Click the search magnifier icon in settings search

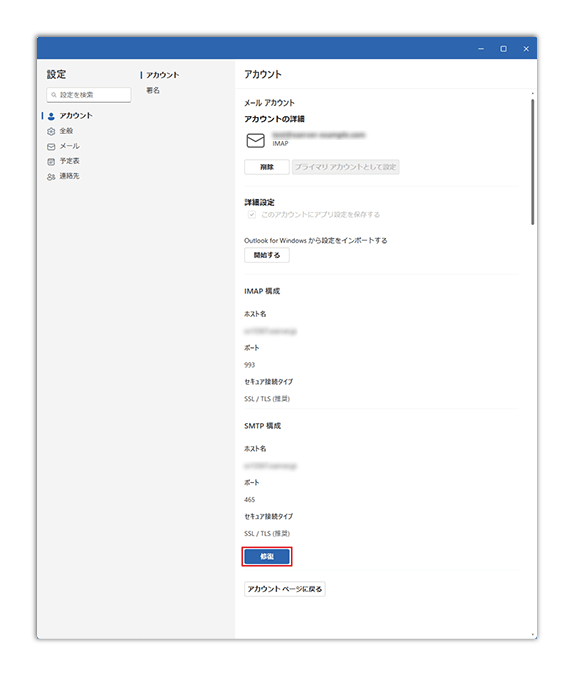54,95
